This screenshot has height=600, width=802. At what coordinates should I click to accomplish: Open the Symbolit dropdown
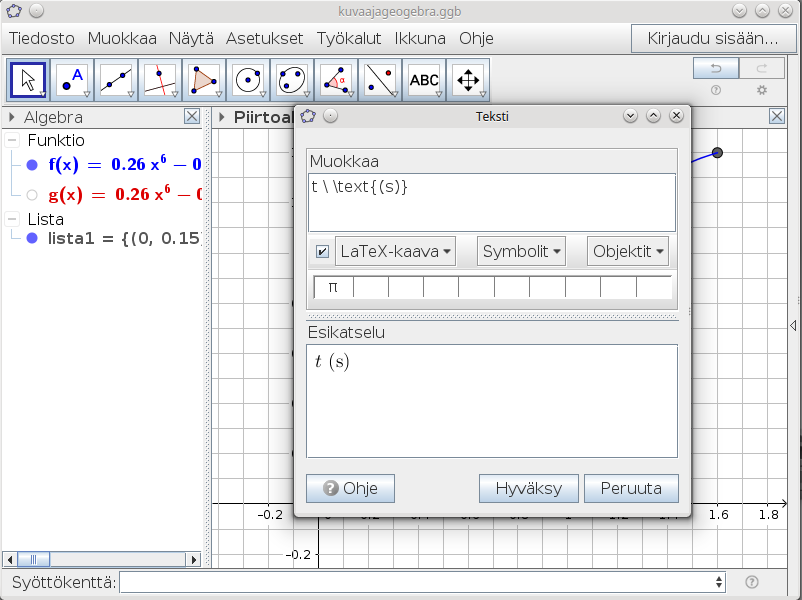(521, 252)
